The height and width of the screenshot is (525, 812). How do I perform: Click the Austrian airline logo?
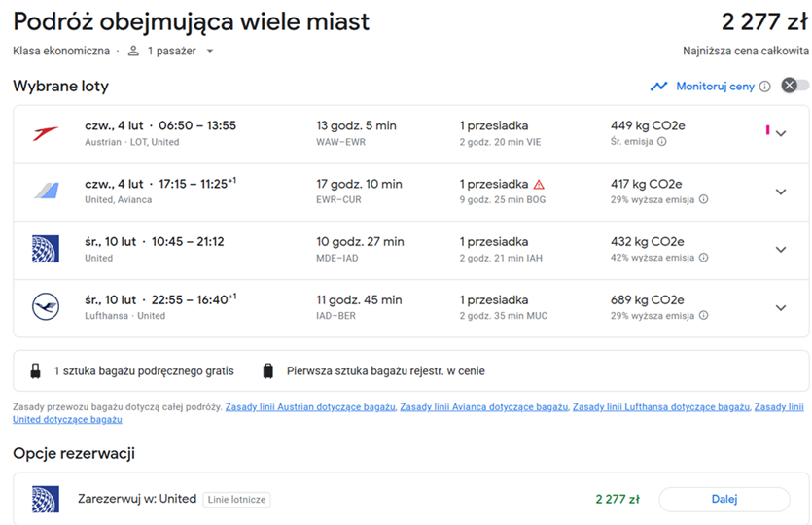point(46,133)
